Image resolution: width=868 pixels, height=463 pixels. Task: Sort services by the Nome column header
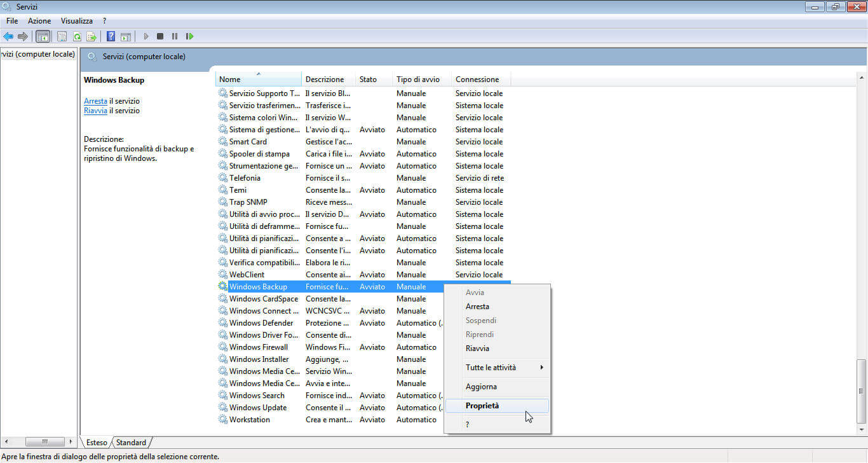click(x=259, y=79)
